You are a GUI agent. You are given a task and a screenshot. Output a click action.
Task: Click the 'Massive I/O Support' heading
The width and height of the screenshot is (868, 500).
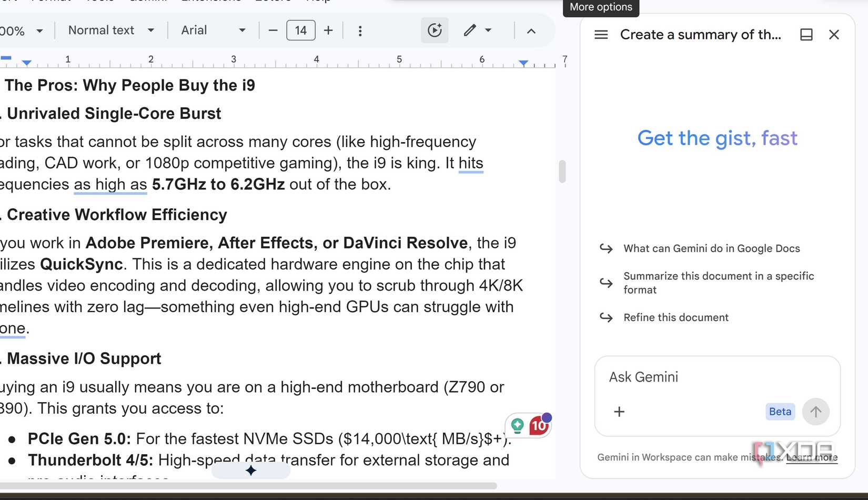(x=84, y=358)
